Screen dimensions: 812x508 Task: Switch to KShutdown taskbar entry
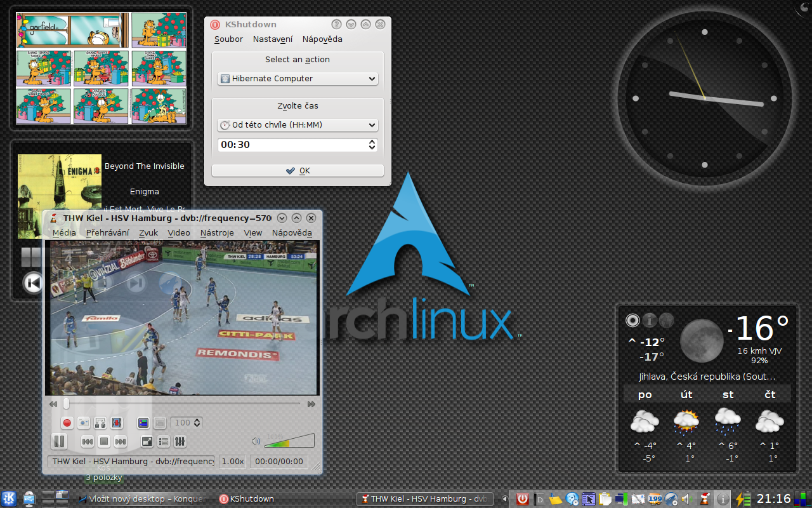click(247, 499)
